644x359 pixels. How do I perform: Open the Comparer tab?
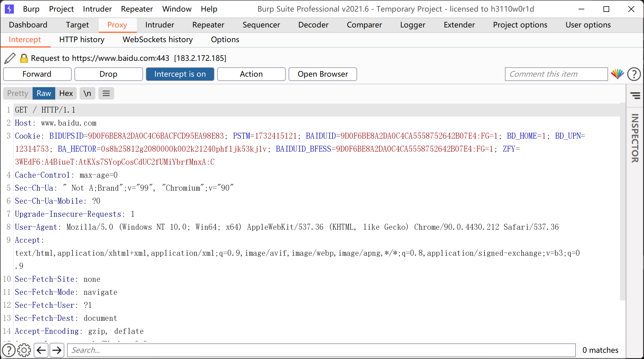[x=364, y=25]
